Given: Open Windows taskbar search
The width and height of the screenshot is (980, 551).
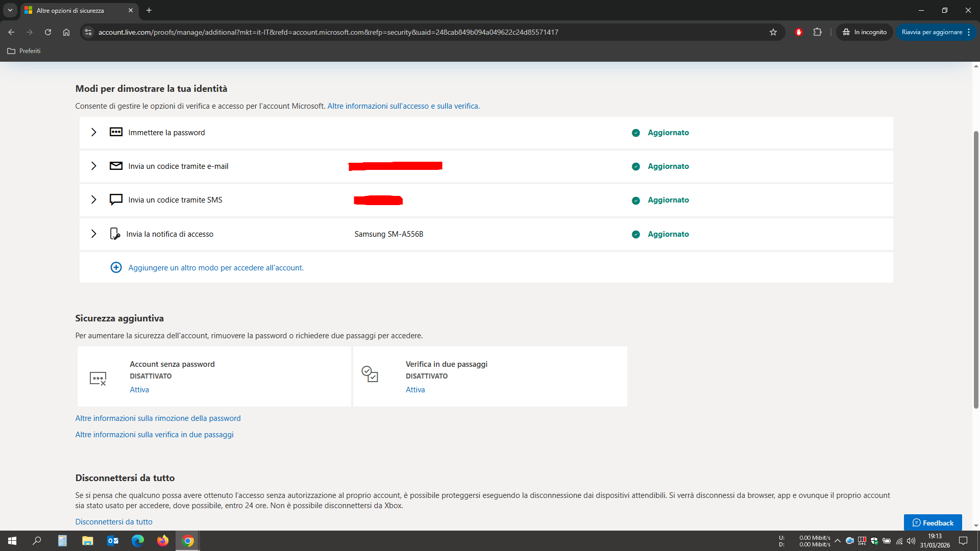Looking at the screenshot, I should tap(37, 541).
